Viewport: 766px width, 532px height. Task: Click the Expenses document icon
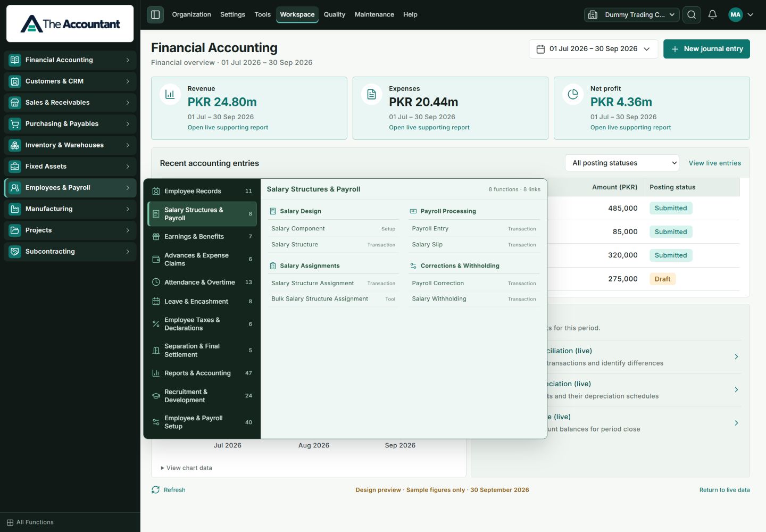click(371, 94)
